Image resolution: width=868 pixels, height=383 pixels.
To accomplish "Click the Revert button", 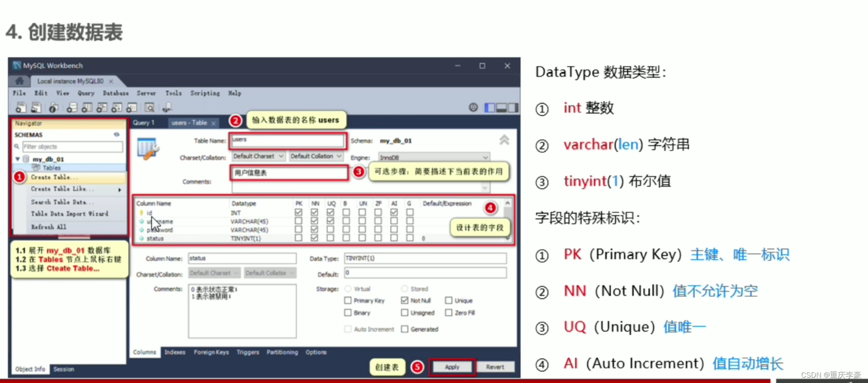I will [495, 367].
